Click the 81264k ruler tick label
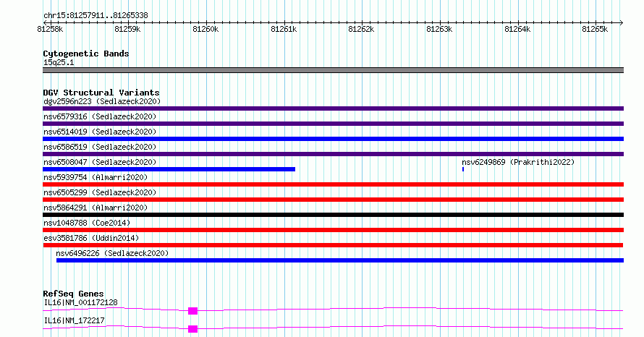644x337 pixels. pos(517,29)
